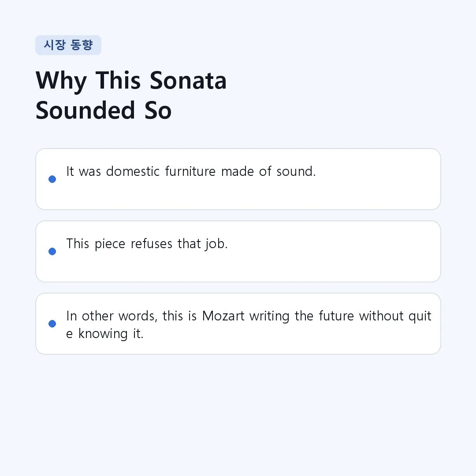Click the word 'refuses' in the second card

click(x=152, y=244)
